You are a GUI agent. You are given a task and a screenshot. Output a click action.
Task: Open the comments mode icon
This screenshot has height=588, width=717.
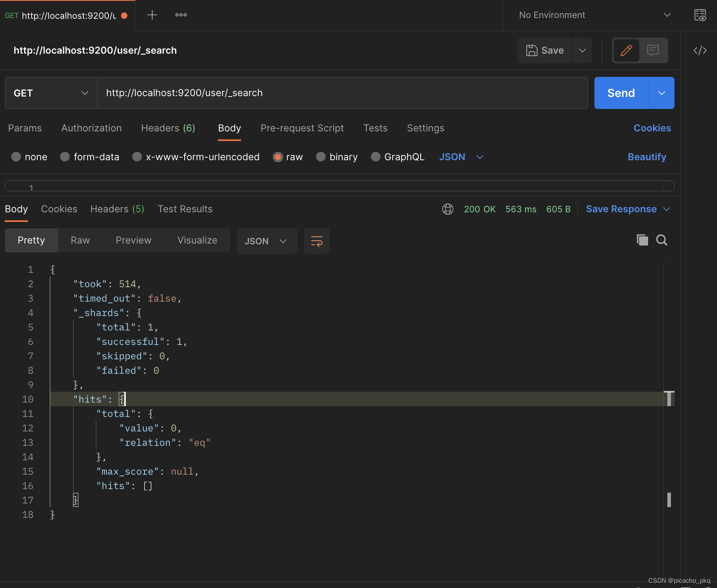[x=653, y=50]
